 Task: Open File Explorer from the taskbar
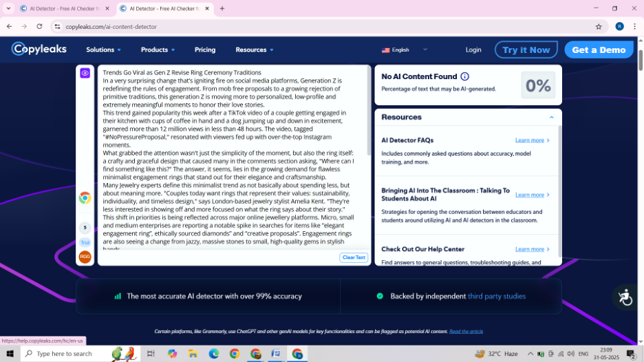tap(193, 353)
